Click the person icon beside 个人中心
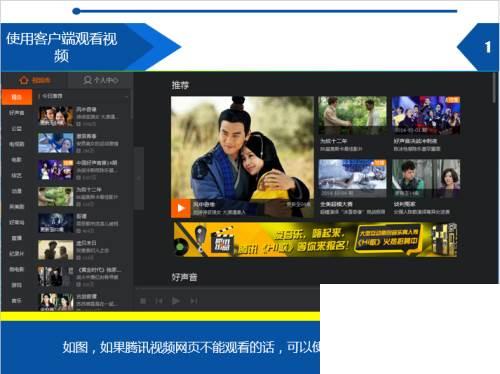Screen dimensions: 500x374 (88, 80)
